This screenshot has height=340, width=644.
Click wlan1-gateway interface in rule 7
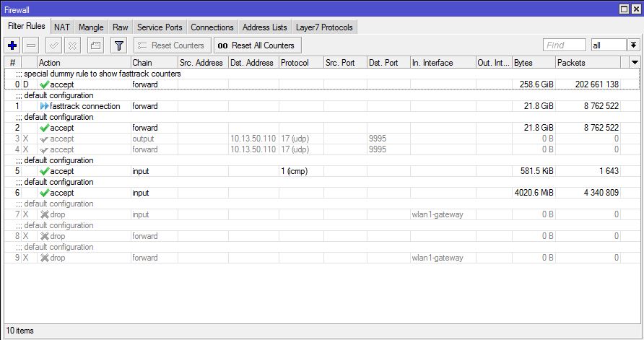click(x=438, y=214)
